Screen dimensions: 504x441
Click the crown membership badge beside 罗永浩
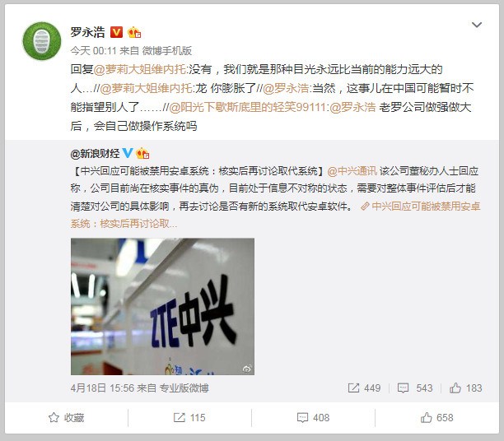click(134, 32)
